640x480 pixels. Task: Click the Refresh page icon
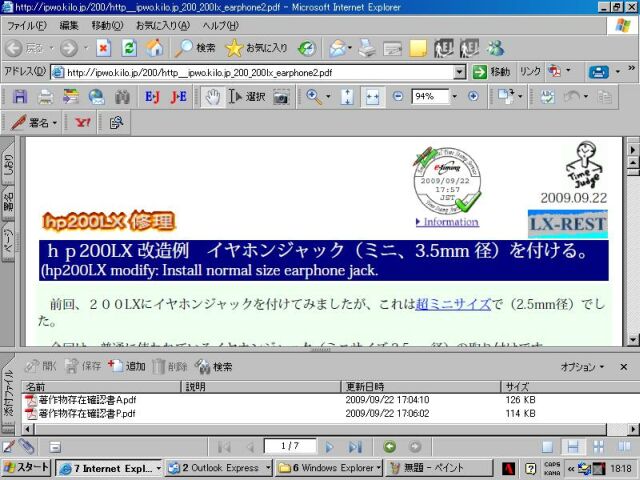[x=129, y=47]
